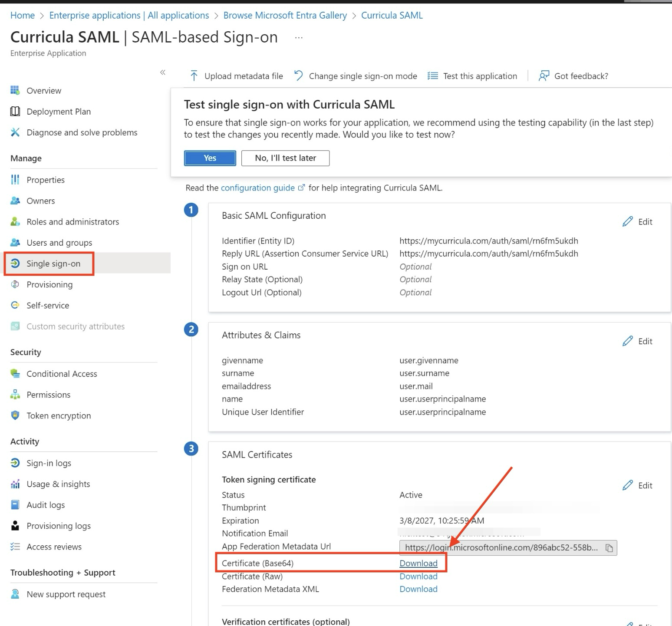Click the Usage & insights chart icon
The height and width of the screenshot is (626, 672).
[x=15, y=484]
